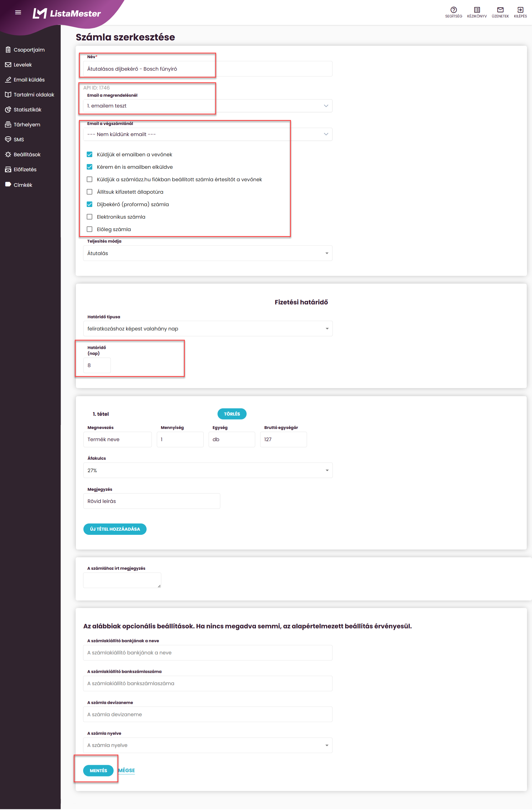Image resolution: width=532 pixels, height=810 pixels.
Task: Open A számla nyelve dropdown
Action: click(x=208, y=745)
